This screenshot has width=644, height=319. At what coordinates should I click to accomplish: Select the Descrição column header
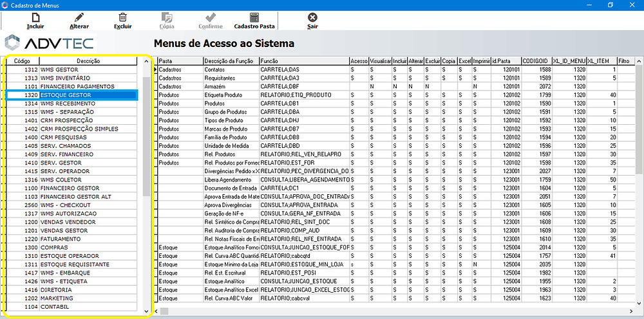click(x=88, y=61)
